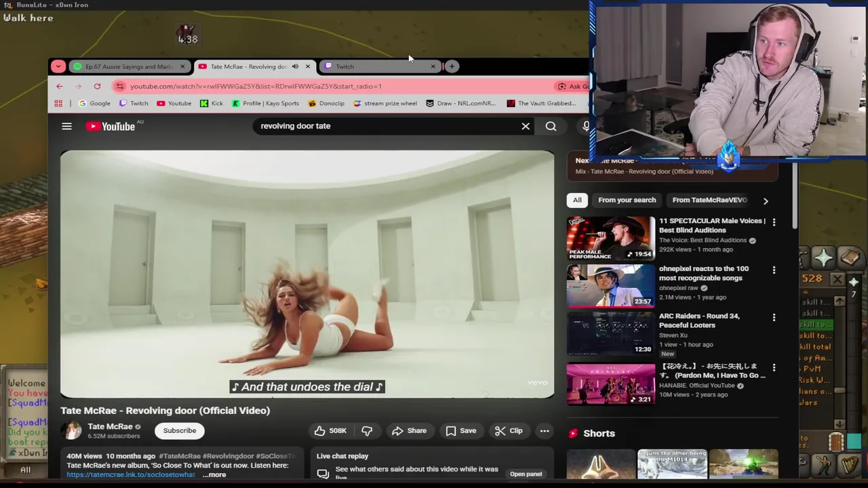Viewport: 868px width, 488px height.
Task: Reload the page with the refresh icon
Action: (x=97, y=86)
